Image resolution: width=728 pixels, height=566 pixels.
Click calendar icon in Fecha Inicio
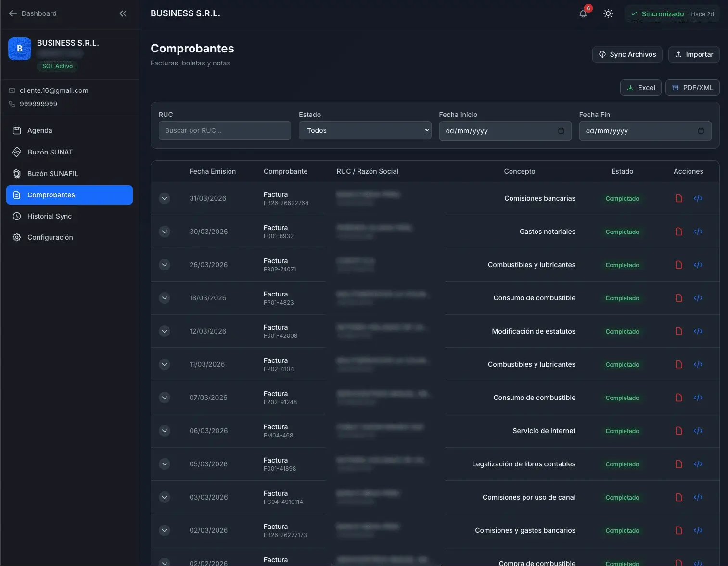[561, 131]
